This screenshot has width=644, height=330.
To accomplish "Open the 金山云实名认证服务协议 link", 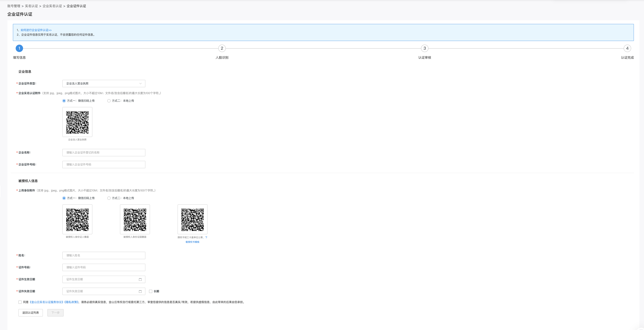I will (x=46, y=302).
